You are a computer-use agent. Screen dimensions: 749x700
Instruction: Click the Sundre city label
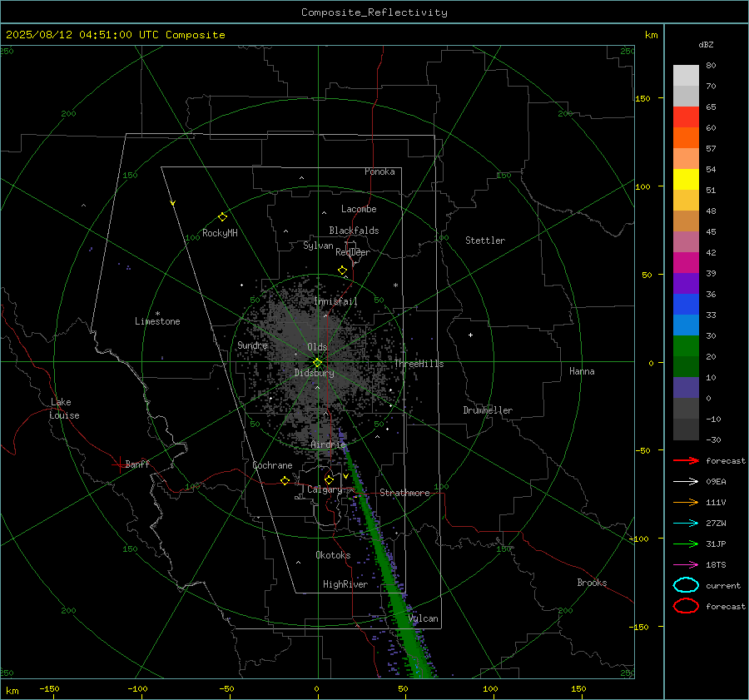252,345
